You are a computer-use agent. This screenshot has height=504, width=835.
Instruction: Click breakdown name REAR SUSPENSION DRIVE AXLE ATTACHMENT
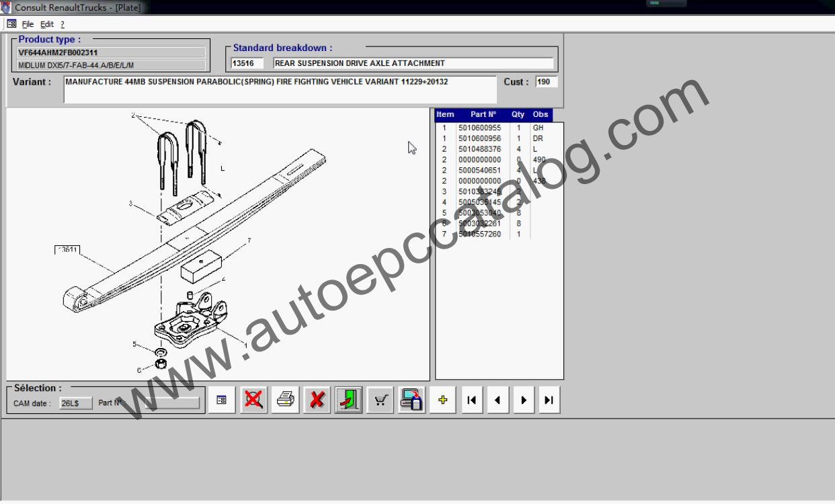pyautogui.click(x=360, y=63)
